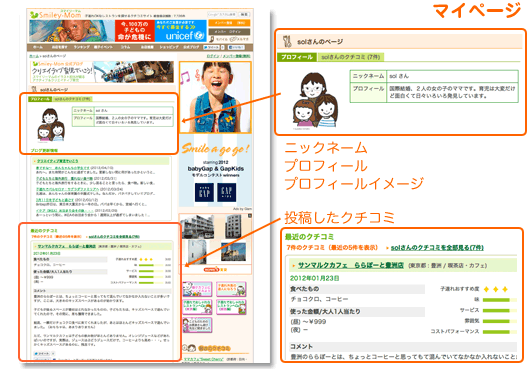This screenshot has width=530, height=369.
Task: Click the brown member login button
Action: coord(229,31)
